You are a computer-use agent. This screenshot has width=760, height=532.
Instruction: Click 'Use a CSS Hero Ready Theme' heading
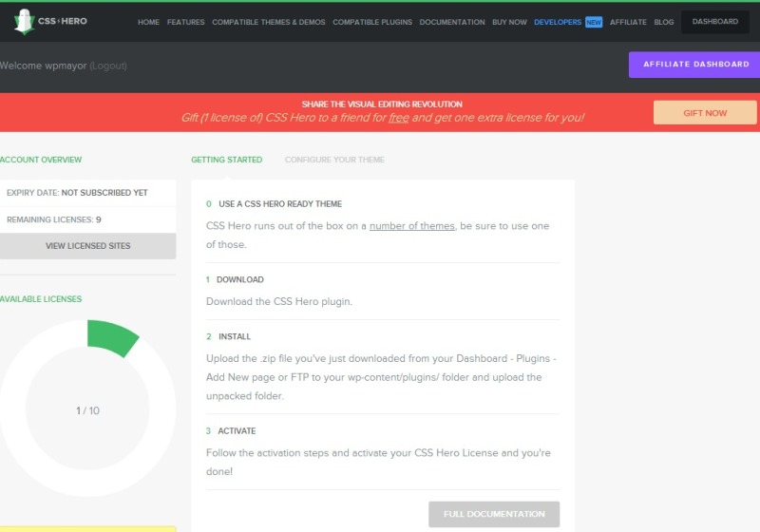(280, 204)
